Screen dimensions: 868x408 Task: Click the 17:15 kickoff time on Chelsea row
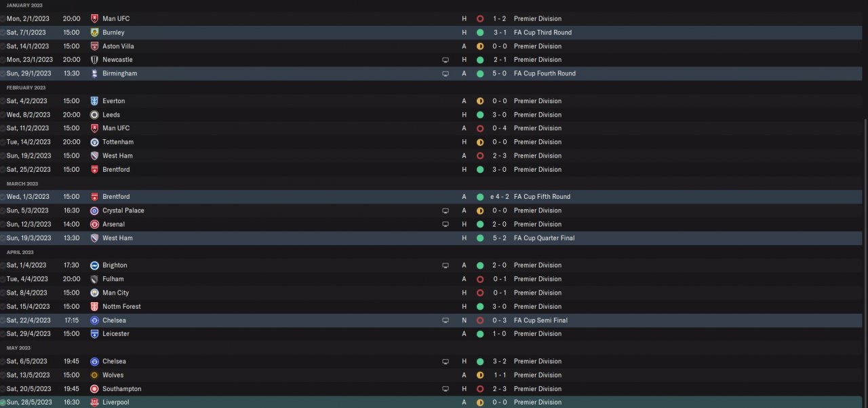(71, 320)
